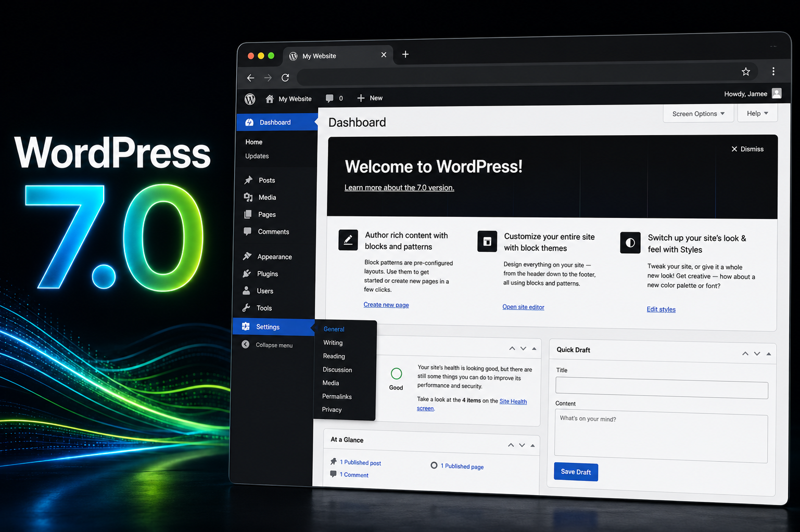The image size is (800, 532).
Task: Select Media in Settings submenu
Action: (331, 383)
